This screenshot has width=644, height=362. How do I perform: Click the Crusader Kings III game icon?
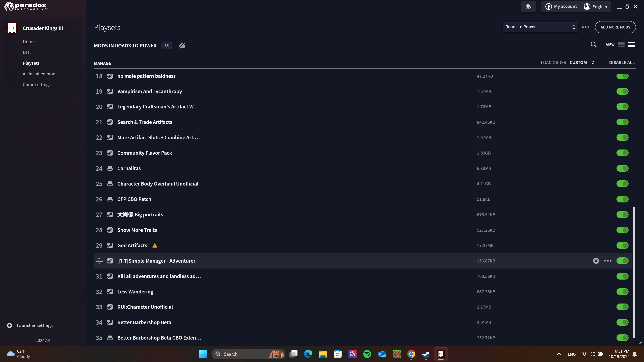pyautogui.click(x=12, y=28)
